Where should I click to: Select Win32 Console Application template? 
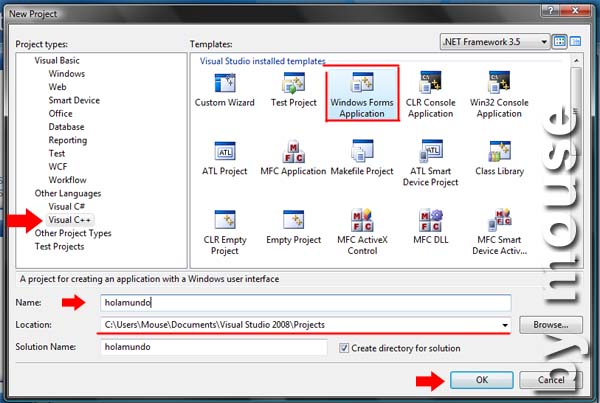[x=499, y=95]
